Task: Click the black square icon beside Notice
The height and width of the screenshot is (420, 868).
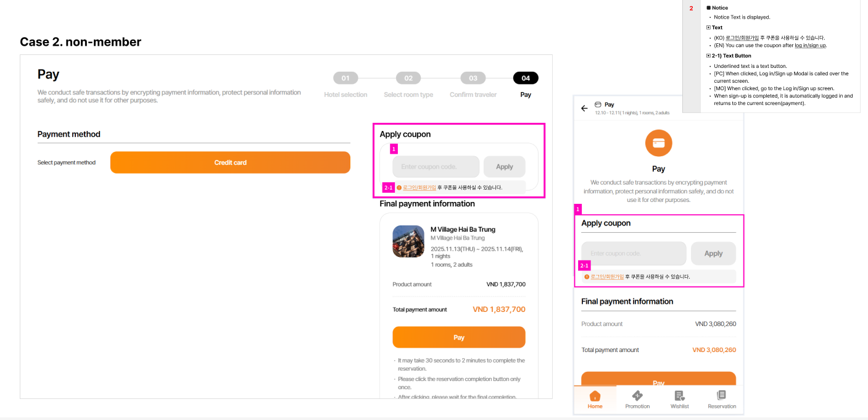Action: coord(708,8)
